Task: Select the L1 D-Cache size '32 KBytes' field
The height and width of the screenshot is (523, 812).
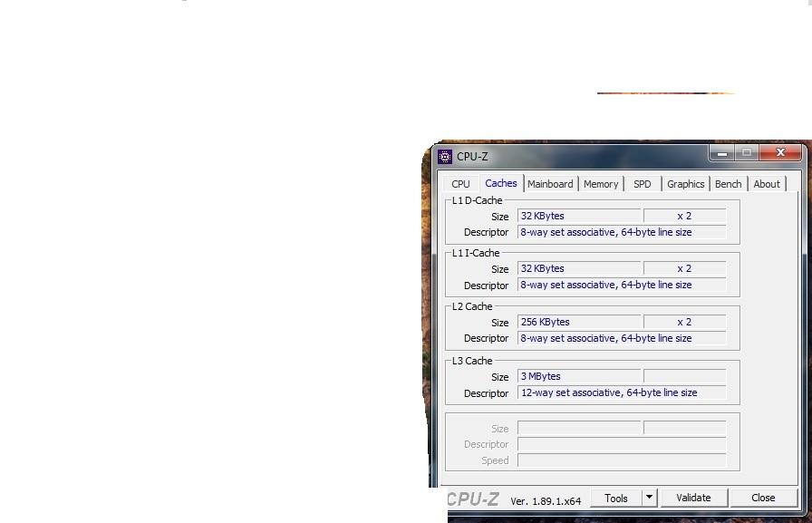Action: pos(579,216)
